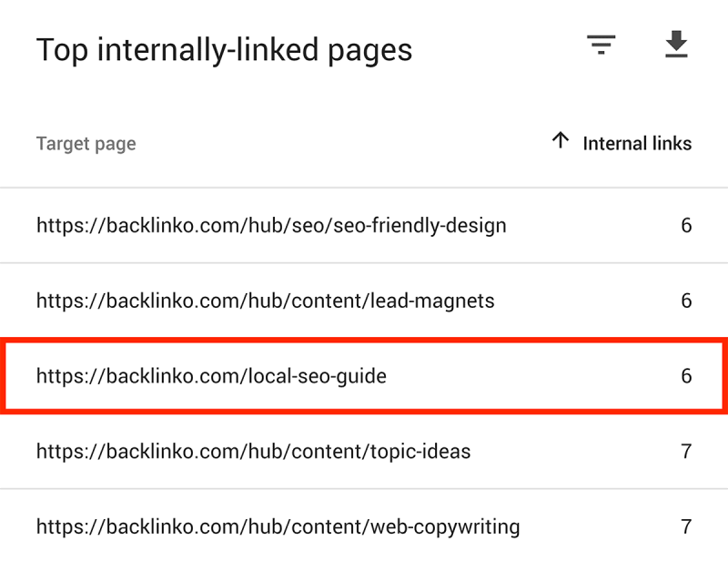The width and height of the screenshot is (728, 561).
Task: Toggle sort arrow beside Internal links
Action: (x=561, y=140)
